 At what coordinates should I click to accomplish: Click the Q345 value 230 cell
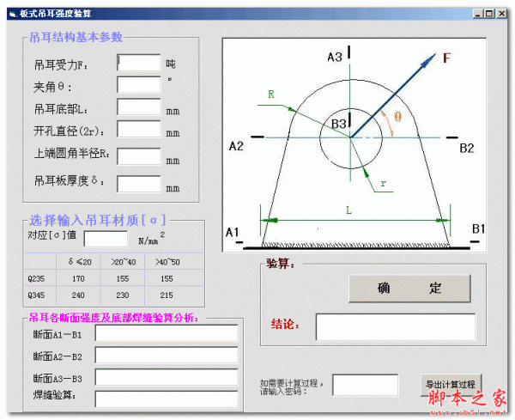click(x=123, y=295)
